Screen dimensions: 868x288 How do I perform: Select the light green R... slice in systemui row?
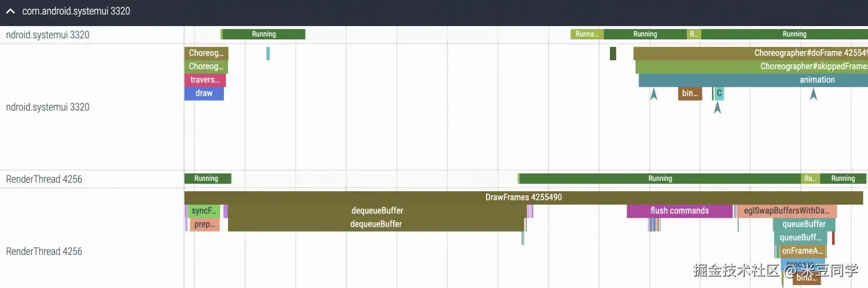[694, 34]
